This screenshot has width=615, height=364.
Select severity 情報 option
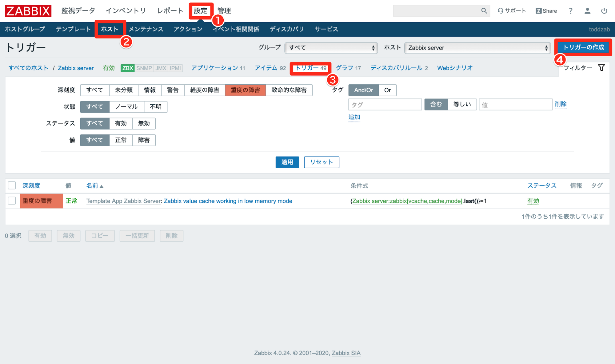coord(150,90)
